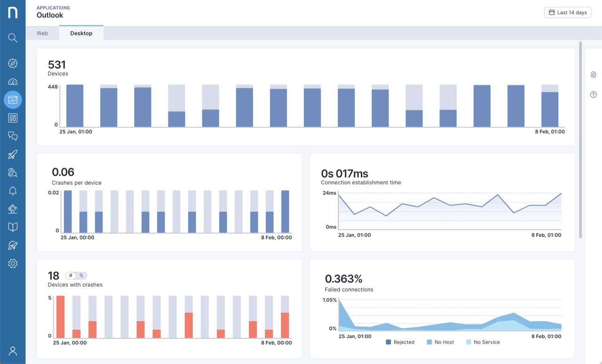602x364 pixels.
Task: Open the chat bubbles icon in the sidebar
Action: coord(13,136)
